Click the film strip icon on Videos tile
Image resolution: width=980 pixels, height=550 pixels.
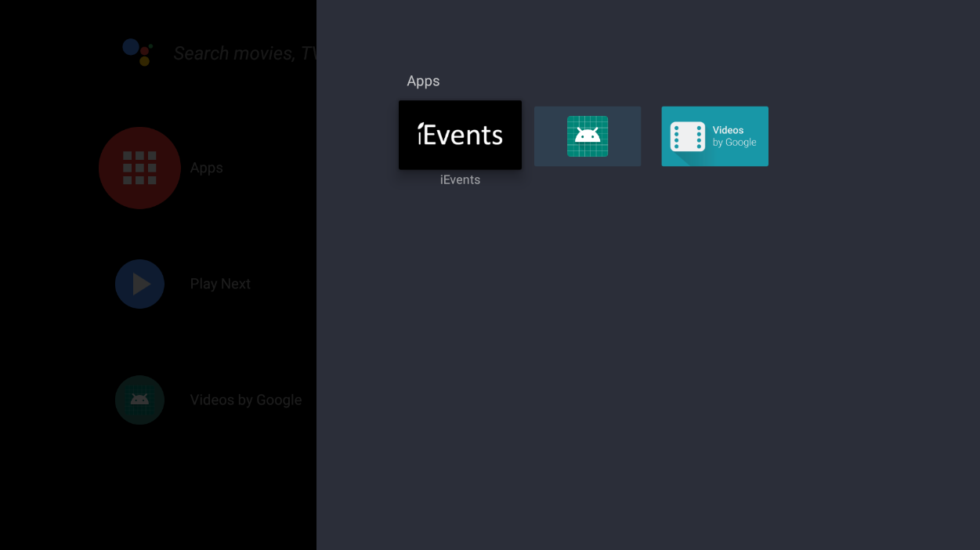687,136
